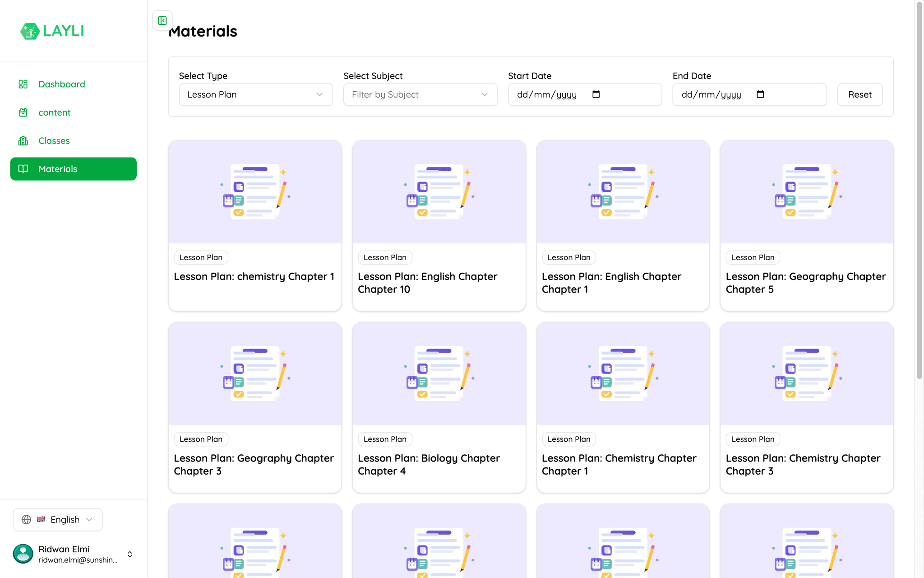The height and width of the screenshot is (578, 924).
Task: Open the Start Date calendar picker icon
Action: point(596,94)
